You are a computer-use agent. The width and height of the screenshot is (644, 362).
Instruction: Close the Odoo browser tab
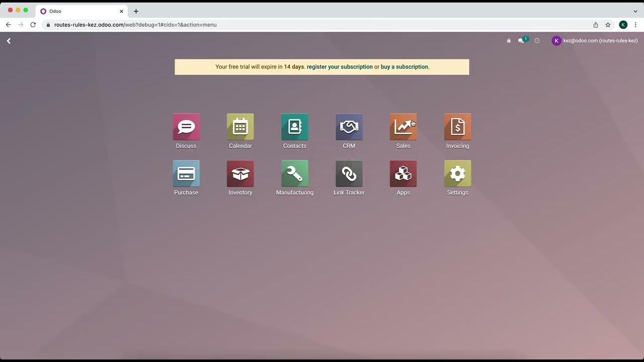coord(121,11)
